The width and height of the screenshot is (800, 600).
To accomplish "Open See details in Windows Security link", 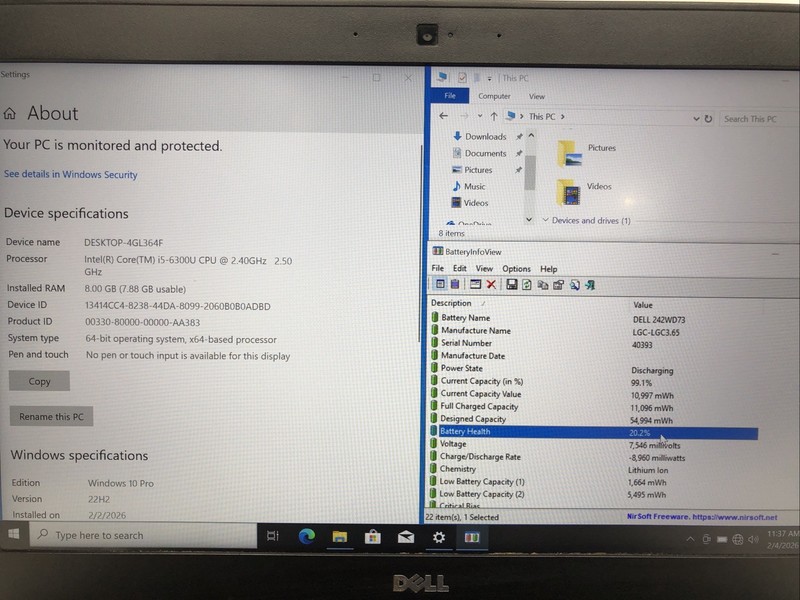I will (70, 174).
